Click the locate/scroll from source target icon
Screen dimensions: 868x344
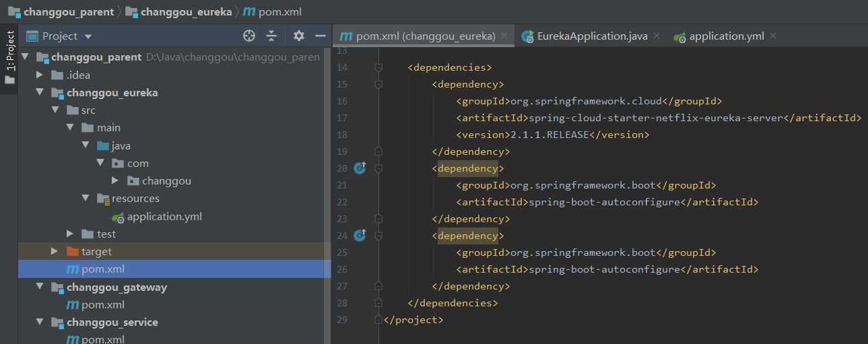249,36
